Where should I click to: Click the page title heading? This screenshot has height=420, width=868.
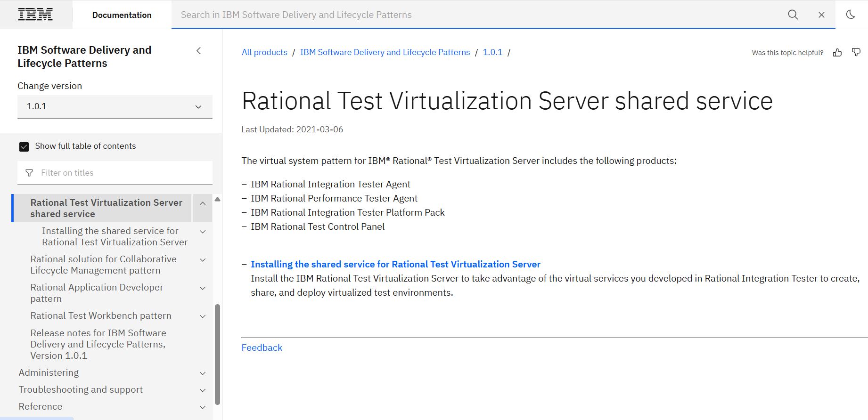507,101
